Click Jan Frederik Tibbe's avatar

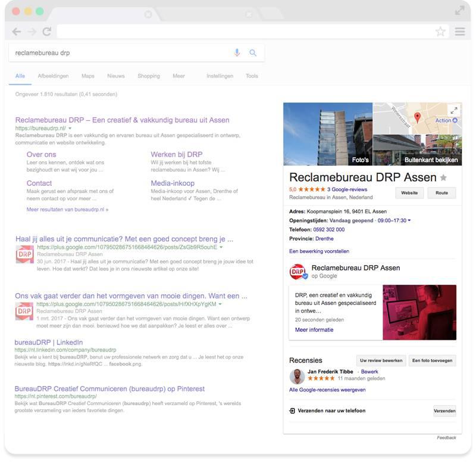click(297, 376)
